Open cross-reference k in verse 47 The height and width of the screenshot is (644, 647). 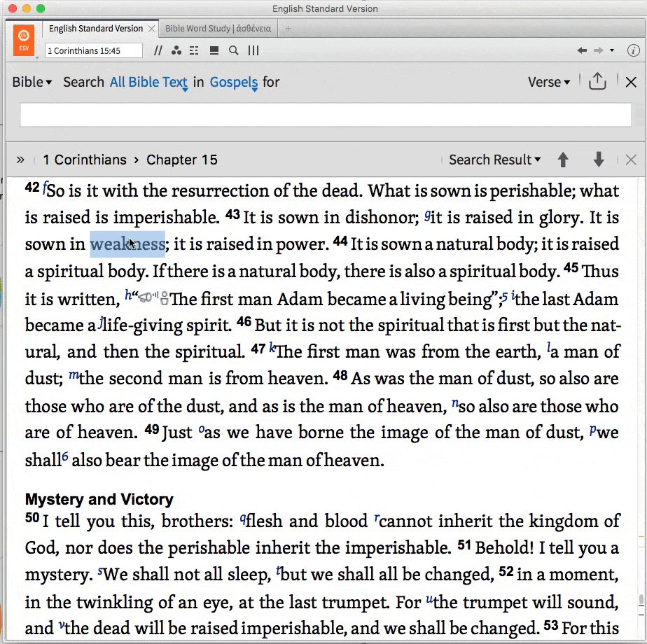click(x=272, y=347)
